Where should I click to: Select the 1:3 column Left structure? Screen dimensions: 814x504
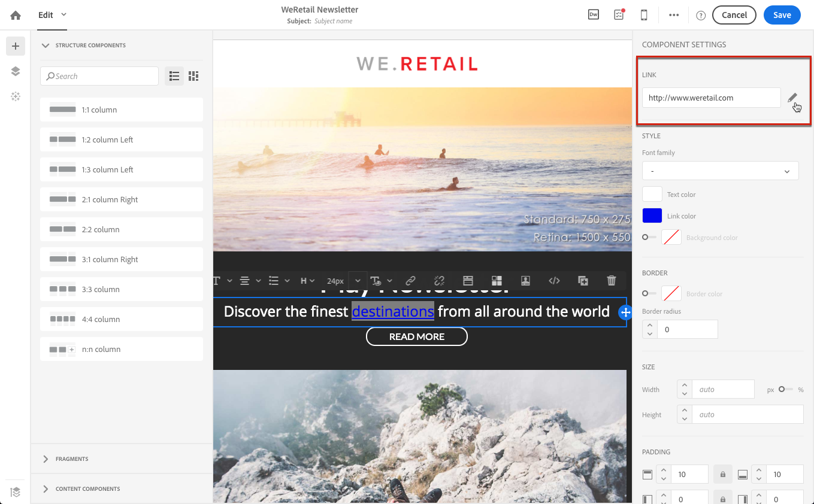pyautogui.click(x=122, y=169)
